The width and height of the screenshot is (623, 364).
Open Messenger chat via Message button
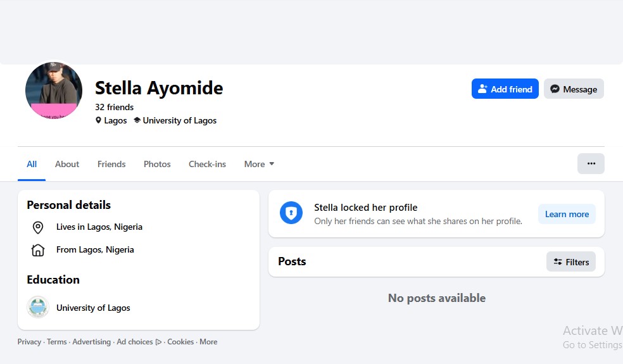click(574, 89)
